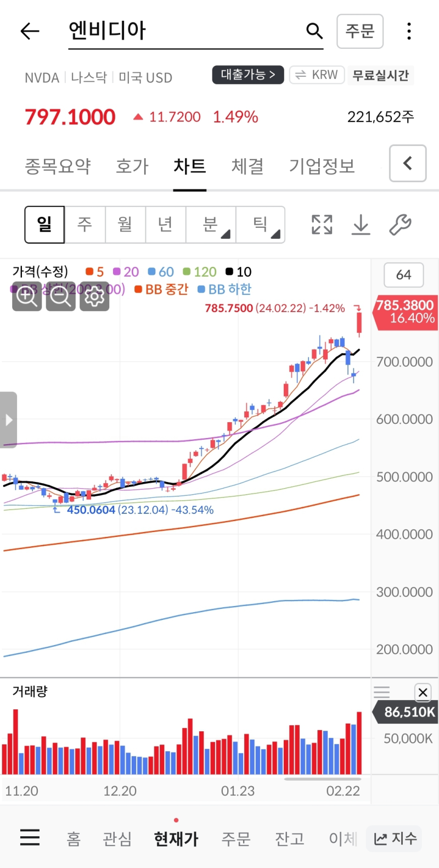Screen dimensions: 439x868
Task: Tap the 무료실시간 free realtime badge
Action: 380,75
